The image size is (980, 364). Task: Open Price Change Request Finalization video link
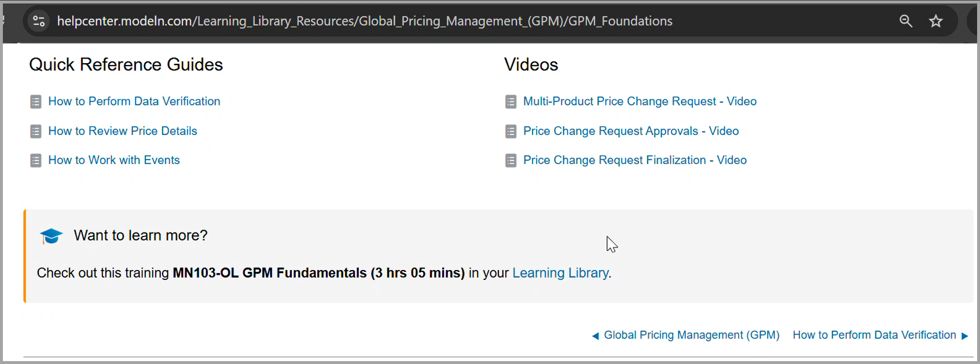(634, 160)
